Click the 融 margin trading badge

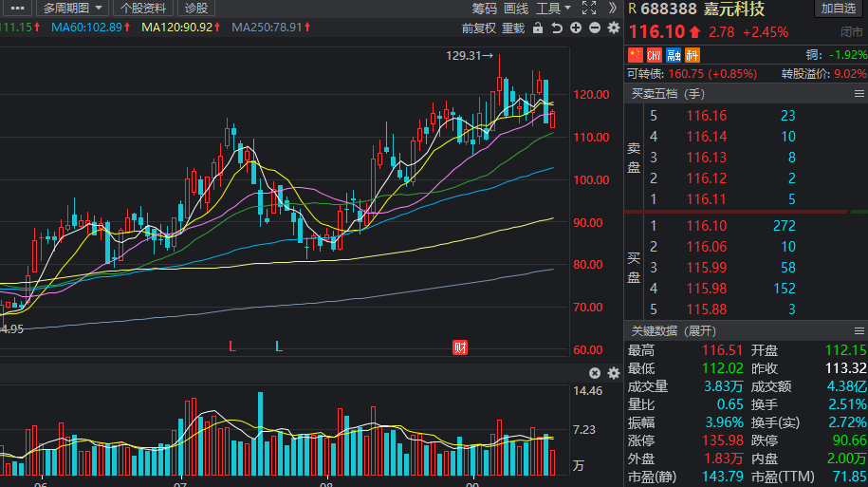(x=674, y=55)
